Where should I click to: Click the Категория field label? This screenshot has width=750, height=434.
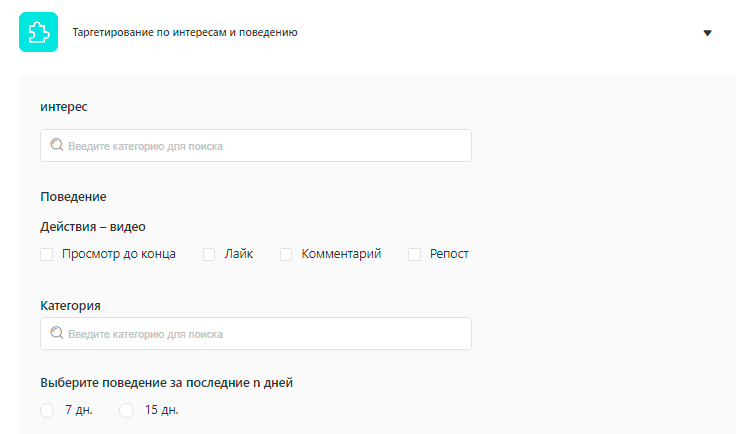70,305
